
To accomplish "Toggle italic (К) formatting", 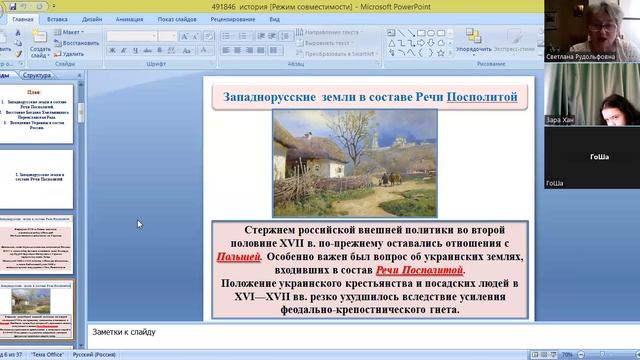I will (124, 51).
